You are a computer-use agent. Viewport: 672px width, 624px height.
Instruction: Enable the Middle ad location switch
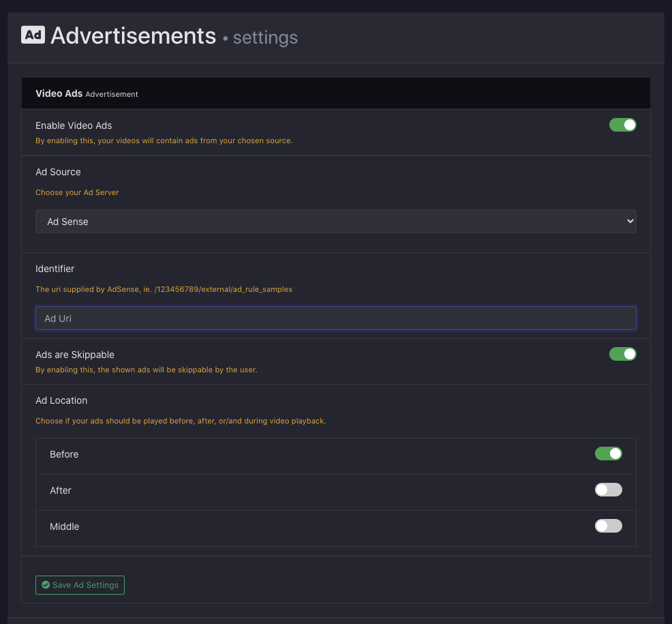point(608,525)
